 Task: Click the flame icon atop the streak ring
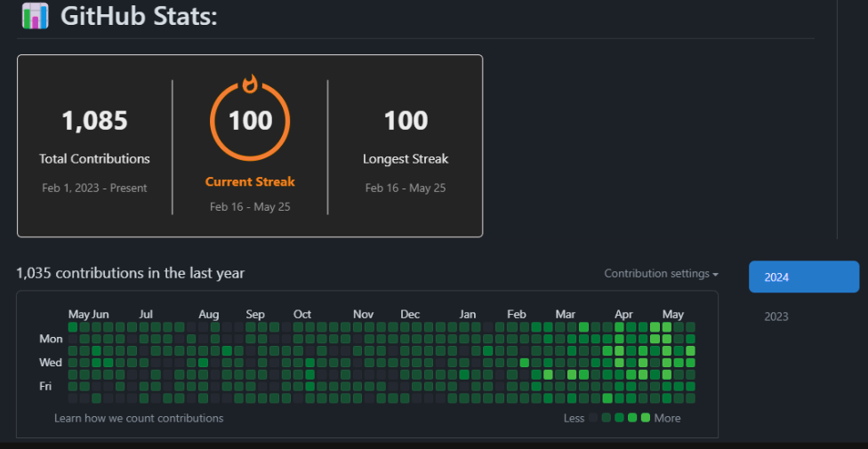250,85
